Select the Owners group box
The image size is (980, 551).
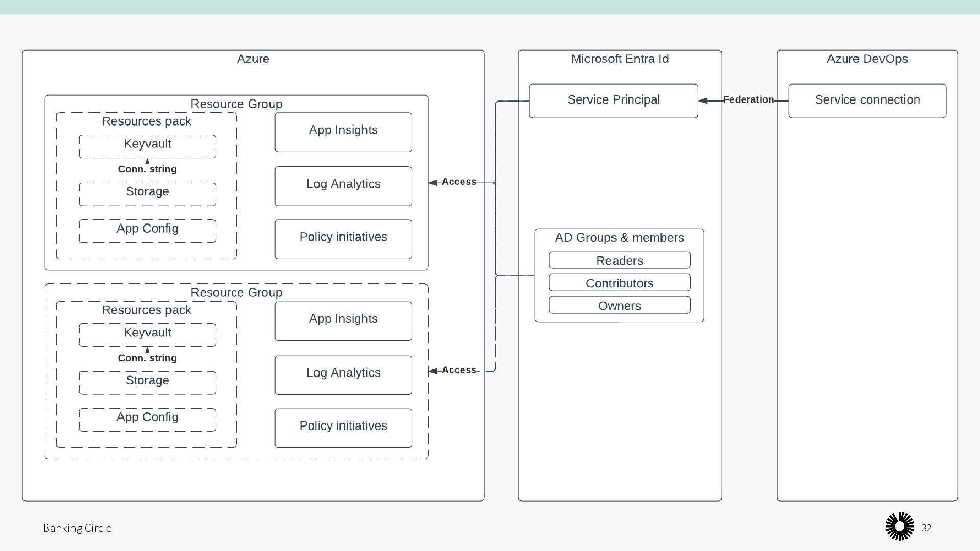point(619,305)
